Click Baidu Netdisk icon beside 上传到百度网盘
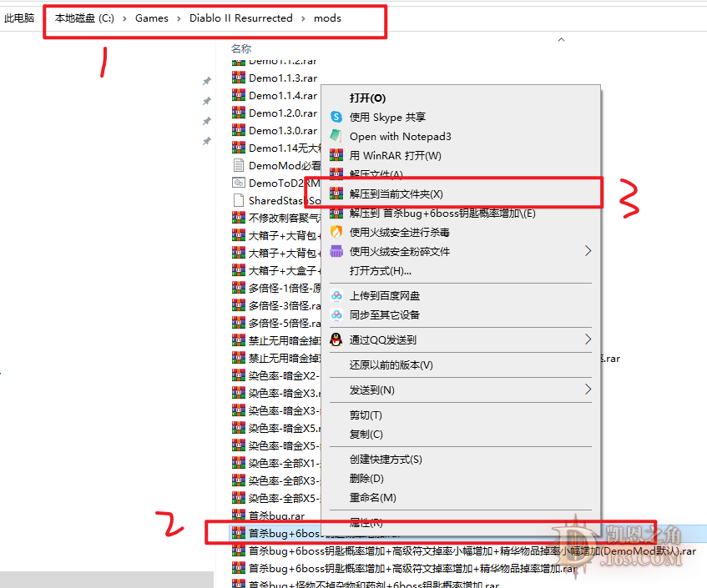The width and height of the screenshot is (707, 588). [x=336, y=295]
